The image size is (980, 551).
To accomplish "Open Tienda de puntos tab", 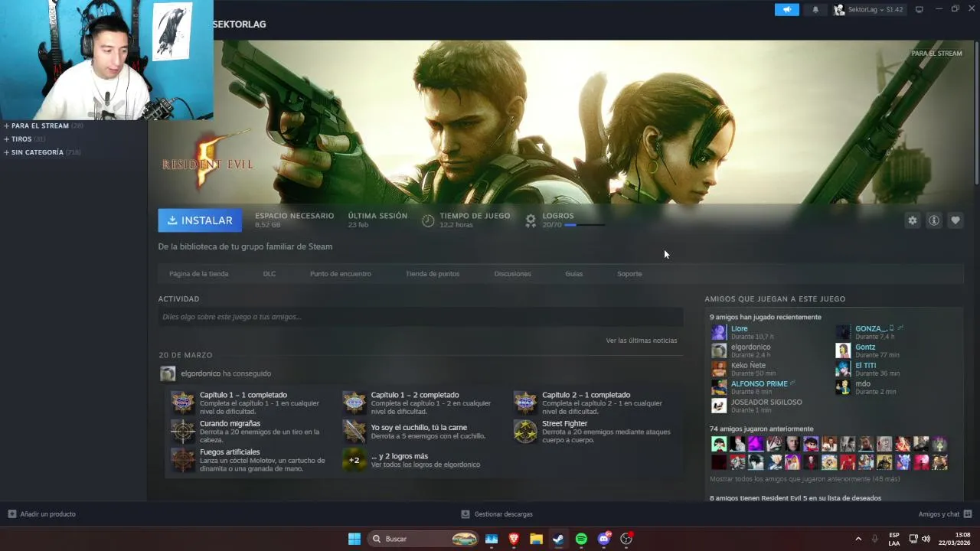I will pyautogui.click(x=433, y=274).
